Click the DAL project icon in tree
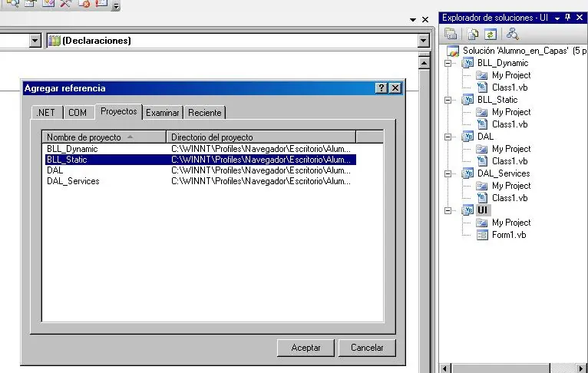The height and width of the screenshot is (373, 588). coord(467,136)
